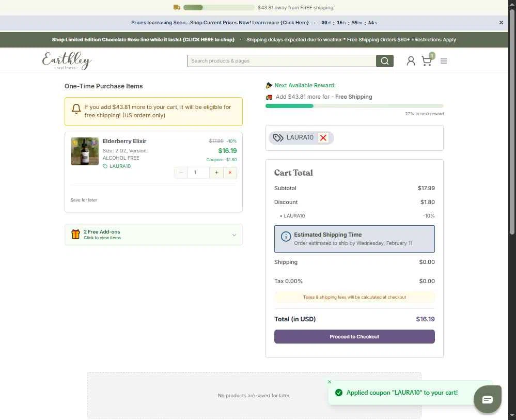Click the Total $16.19 amount

point(425,319)
